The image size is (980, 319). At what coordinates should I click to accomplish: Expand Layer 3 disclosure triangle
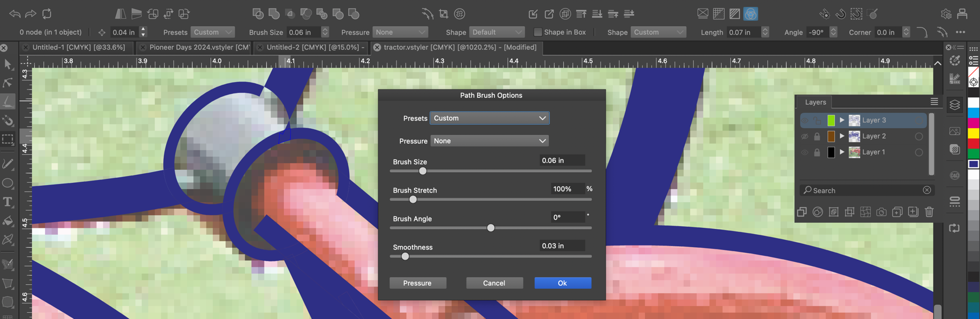[x=842, y=120]
